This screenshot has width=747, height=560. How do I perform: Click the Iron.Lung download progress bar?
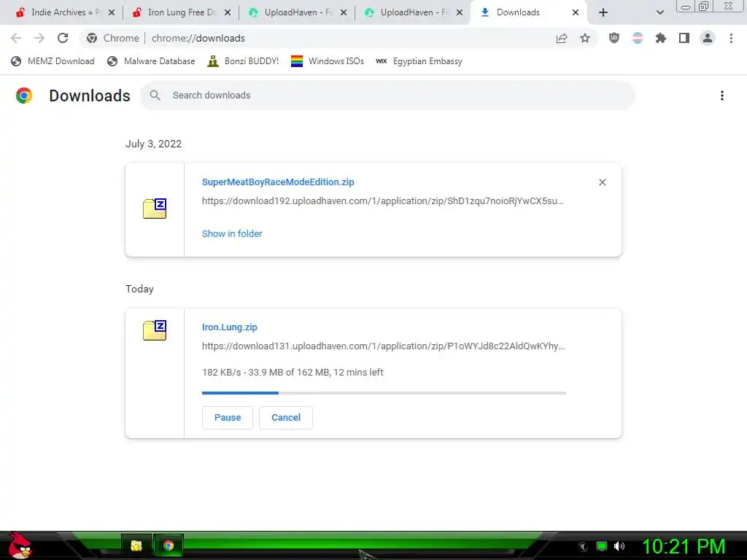[x=384, y=393]
